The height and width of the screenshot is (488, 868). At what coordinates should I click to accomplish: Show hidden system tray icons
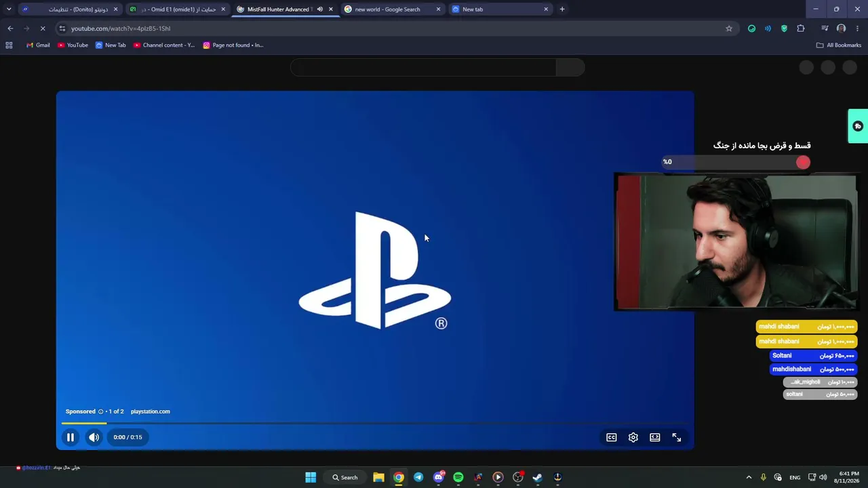[749, 477]
